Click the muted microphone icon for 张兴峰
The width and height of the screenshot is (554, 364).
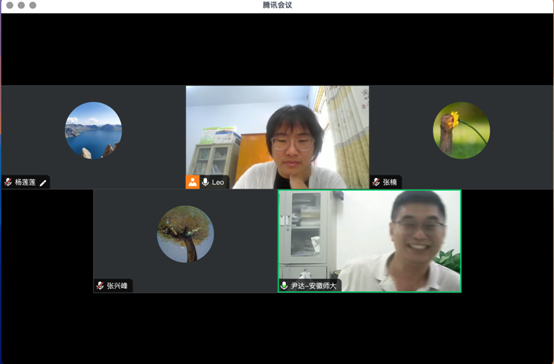[x=100, y=286]
